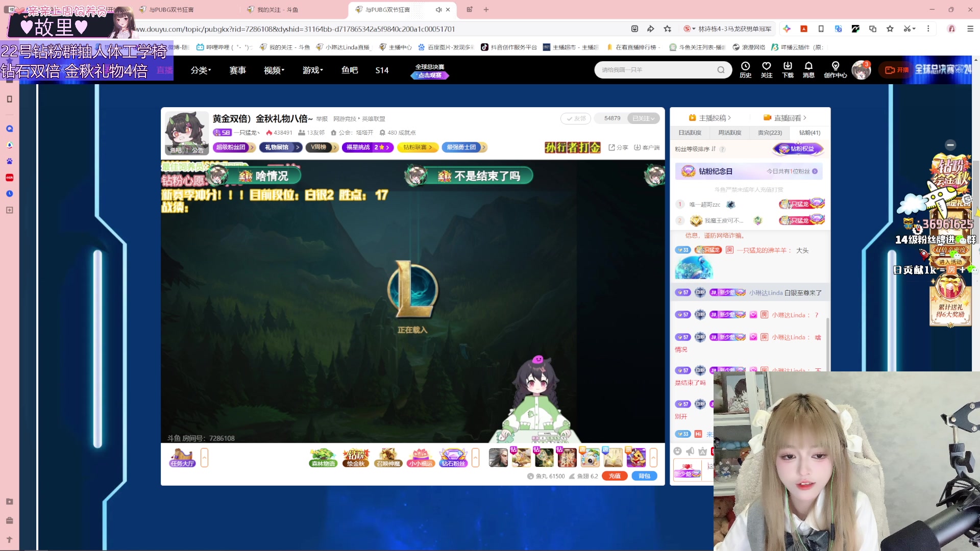Open the 召唤神魔 activity icon
980x551 pixels.
388,458
